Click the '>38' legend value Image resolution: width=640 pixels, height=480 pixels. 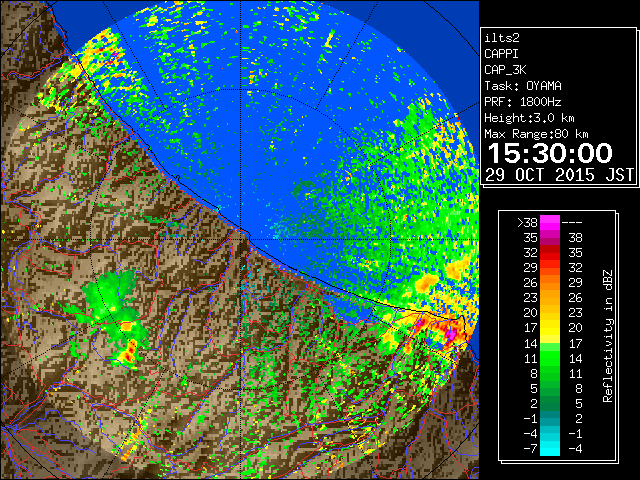(527, 223)
